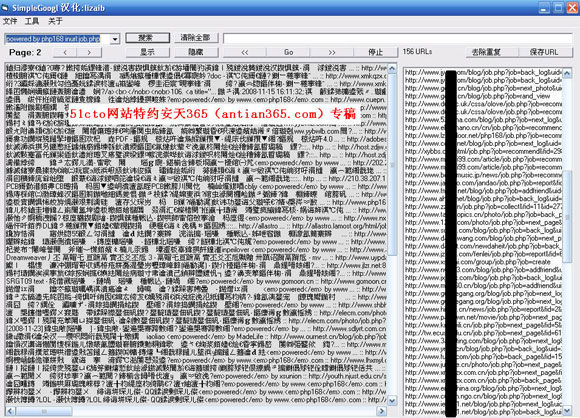The image size is (580, 418).
Task: Click the 156 URLs count label
Action: [x=417, y=52]
